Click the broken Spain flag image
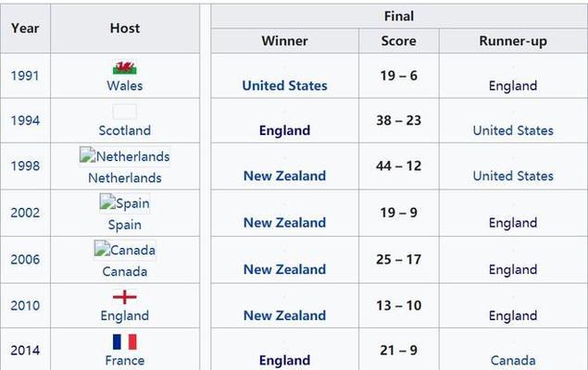Viewport: 588px width, 370px height. tap(124, 203)
